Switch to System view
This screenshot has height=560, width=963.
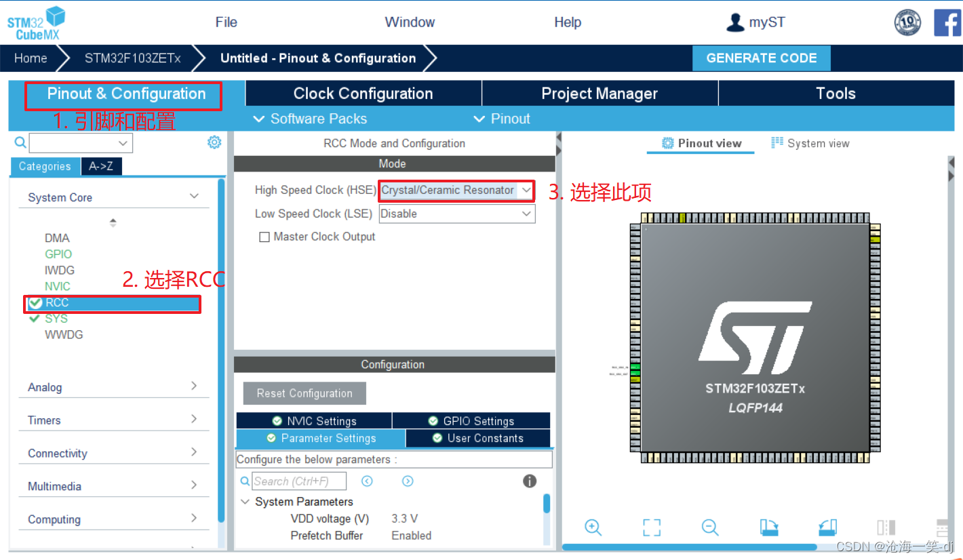(x=810, y=143)
